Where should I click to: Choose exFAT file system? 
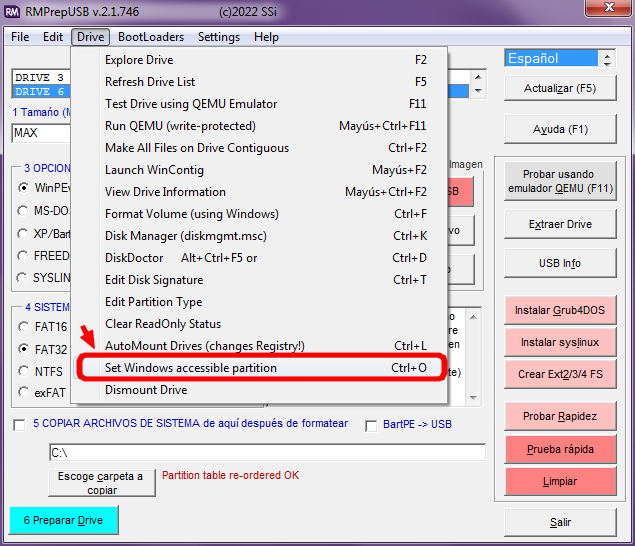click(24, 392)
